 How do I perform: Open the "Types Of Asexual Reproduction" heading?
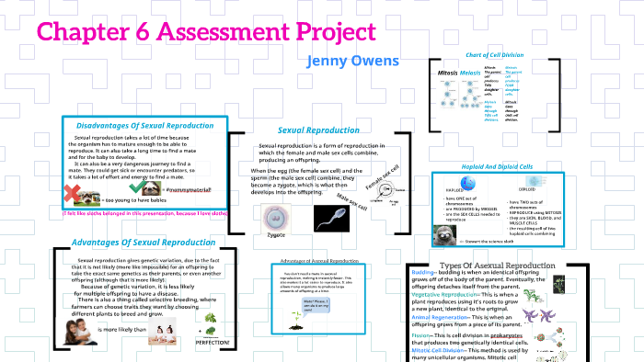498,266
